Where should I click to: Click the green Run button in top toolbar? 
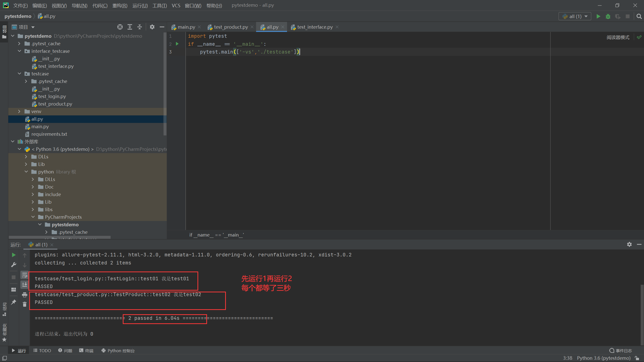tap(598, 16)
